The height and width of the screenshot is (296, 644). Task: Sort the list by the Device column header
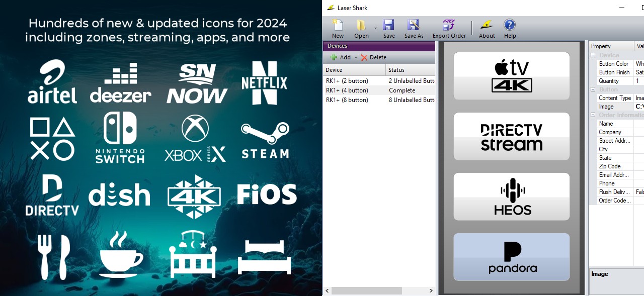(354, 70)
